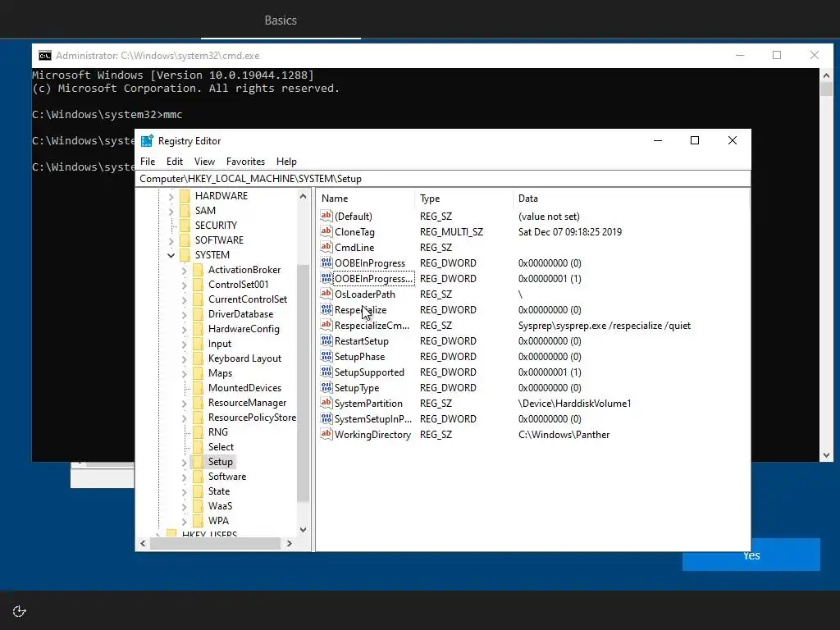
Task: Click the mmc command line in cmd window
Action: coord(107,115)
